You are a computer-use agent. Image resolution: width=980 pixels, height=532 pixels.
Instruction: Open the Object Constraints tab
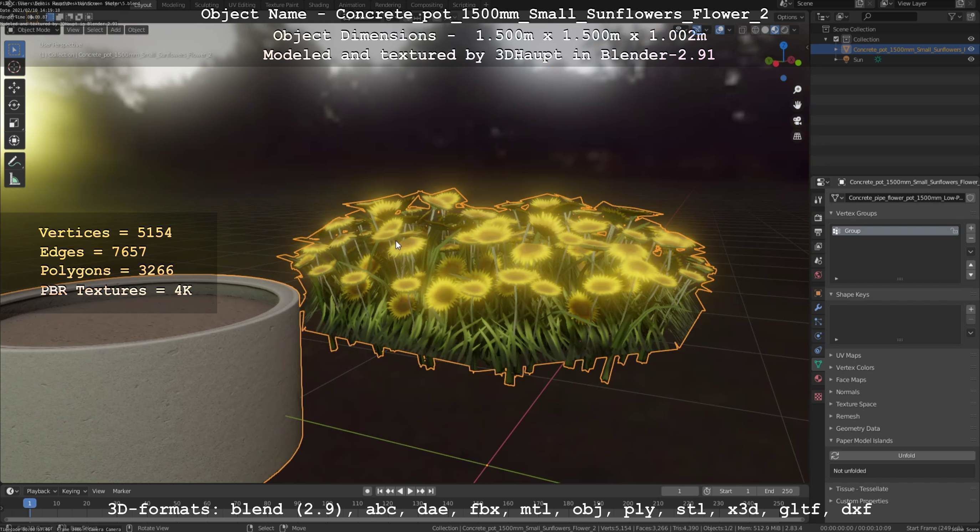818,350
